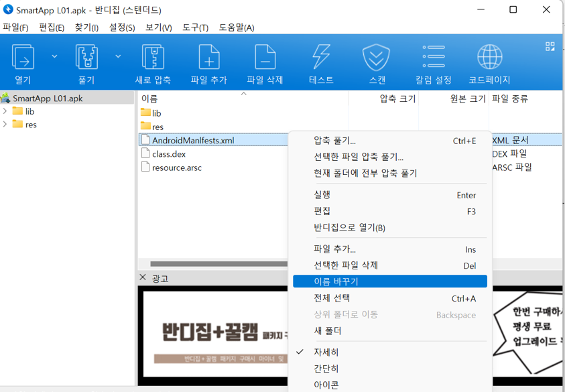The width and height of the screenshot is (565, 392).
Task: Select AndroidManlfests.xml in file list
Action: click(x=193, y=140)
